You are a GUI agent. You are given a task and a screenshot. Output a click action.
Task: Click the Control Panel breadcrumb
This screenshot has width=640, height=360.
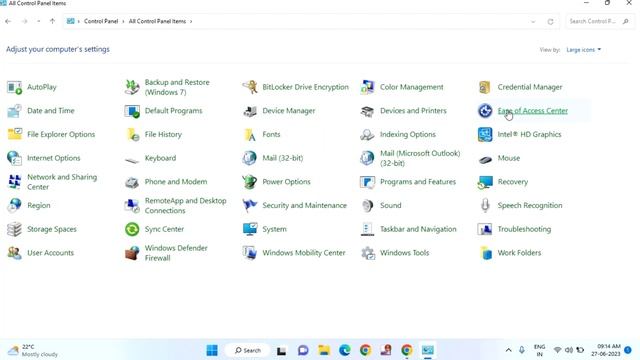[x=101, y=21]
